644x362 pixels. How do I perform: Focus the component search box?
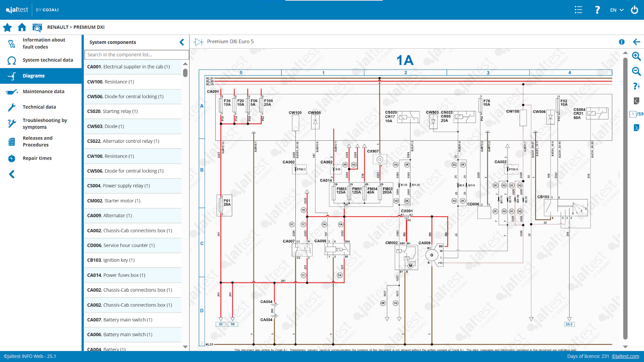point(136,55)
